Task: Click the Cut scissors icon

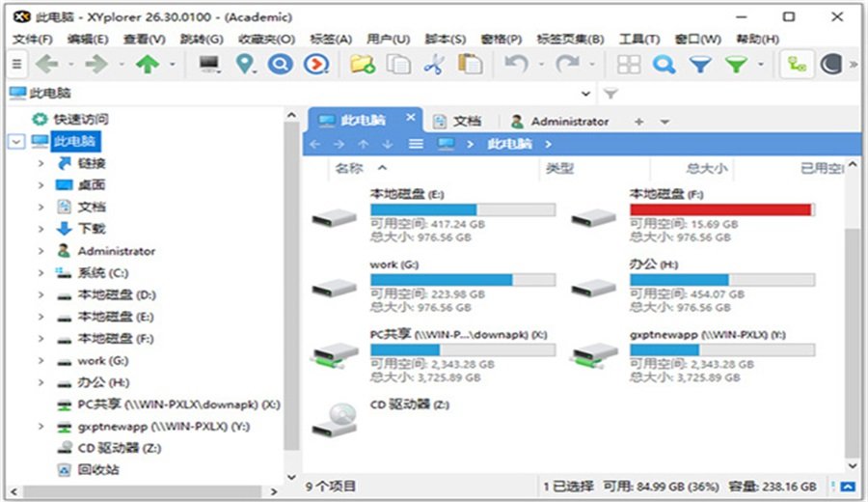Action: click(435, 65)
